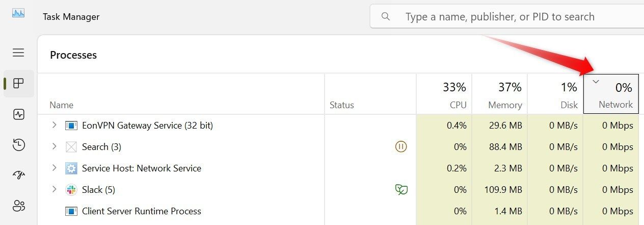Screen dimensions: 644x225
Task: Click the efficiency mode leaf icon for Slack
Action: 401,190
